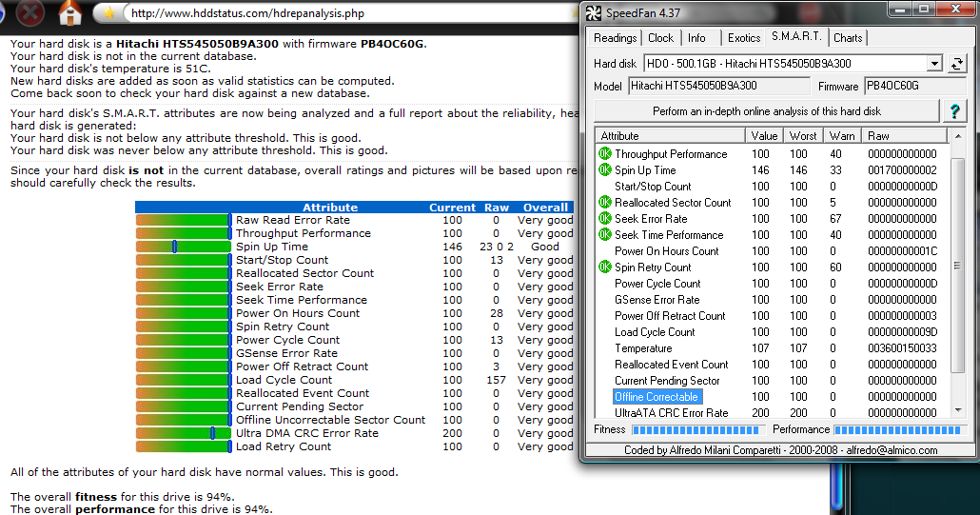Click the browser stop (red X) button
The height and width of the screenshot is (515, 980).
(x=29, y=11)
